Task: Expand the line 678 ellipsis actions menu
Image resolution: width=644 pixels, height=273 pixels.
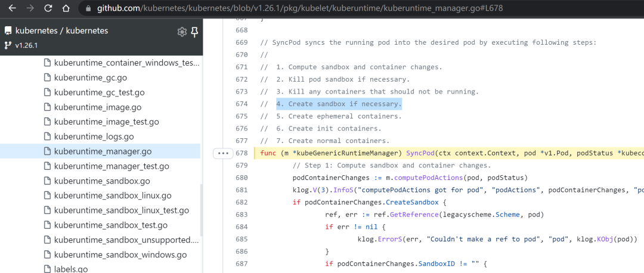Action: pos(223,153)
